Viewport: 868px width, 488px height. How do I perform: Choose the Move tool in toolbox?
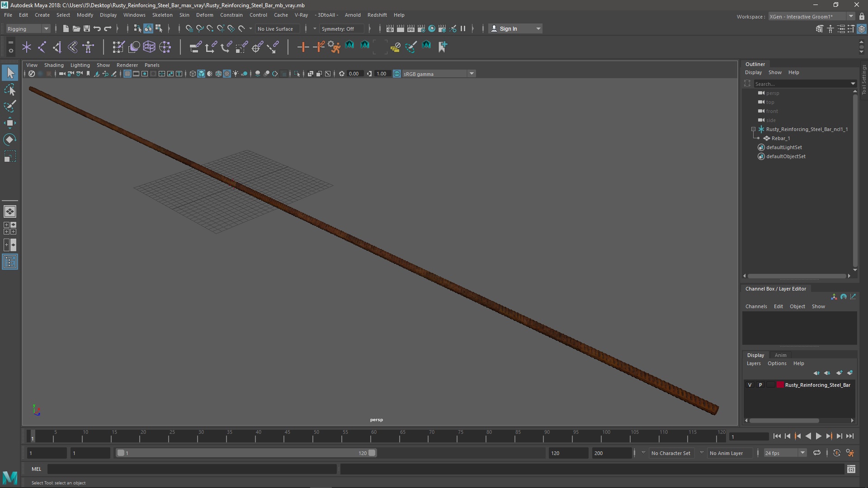10,123
